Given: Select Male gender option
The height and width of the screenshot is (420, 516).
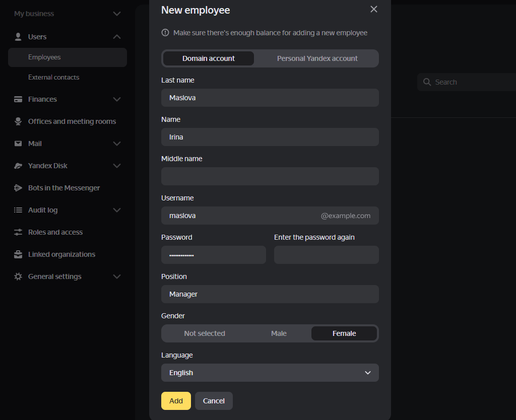Looking at the screenshot, I should click(x=279, y=333).
